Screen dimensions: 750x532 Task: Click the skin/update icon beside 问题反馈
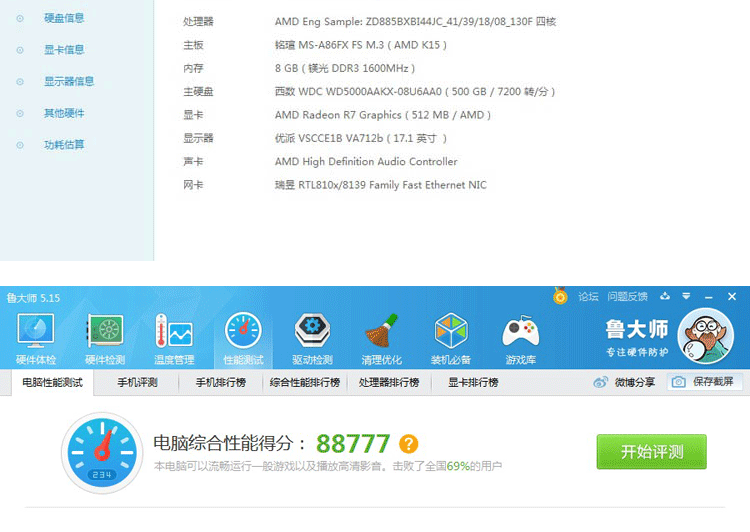665,296
